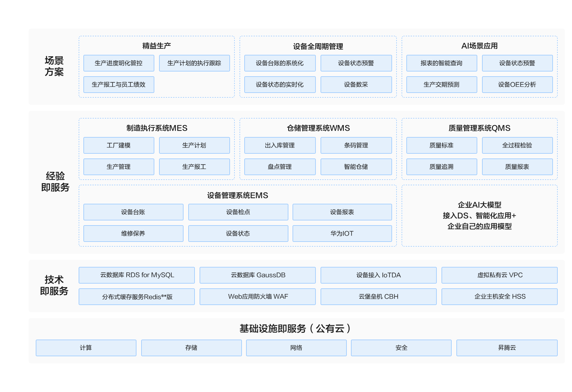
Task: Click the 设备接入 IoTDA box
Action: pos(379,275)
